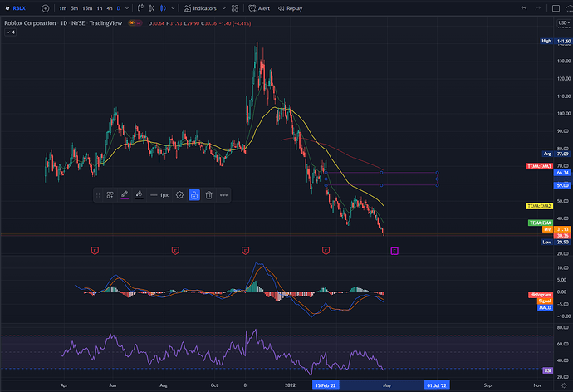This screenshot has height=392, width=573.
Task: Open the background fill color bucket tool
Action: coord(140,194)
